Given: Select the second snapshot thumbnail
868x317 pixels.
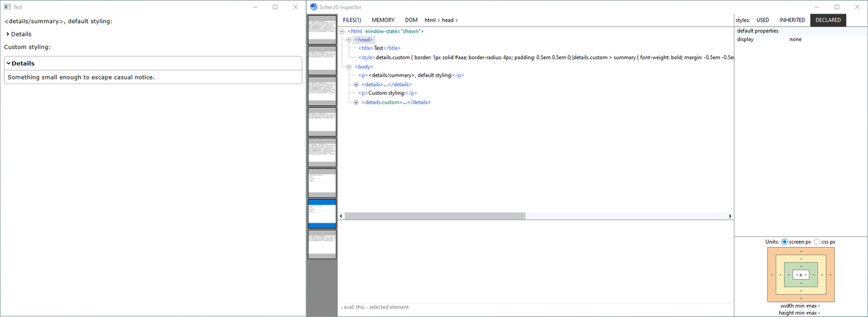Looking at the screenshot, I should pyautogui.click(x=322, y=60).
